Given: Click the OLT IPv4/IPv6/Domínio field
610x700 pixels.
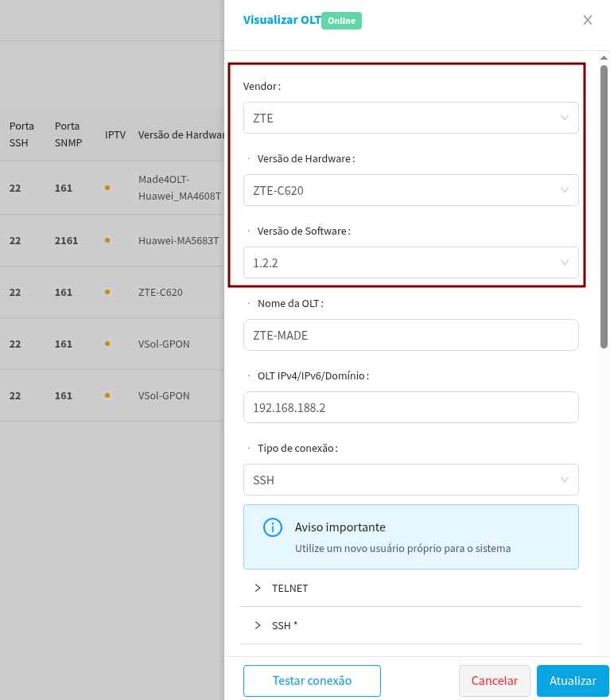Looking at the screenshot, I should [x=410, y=407].
